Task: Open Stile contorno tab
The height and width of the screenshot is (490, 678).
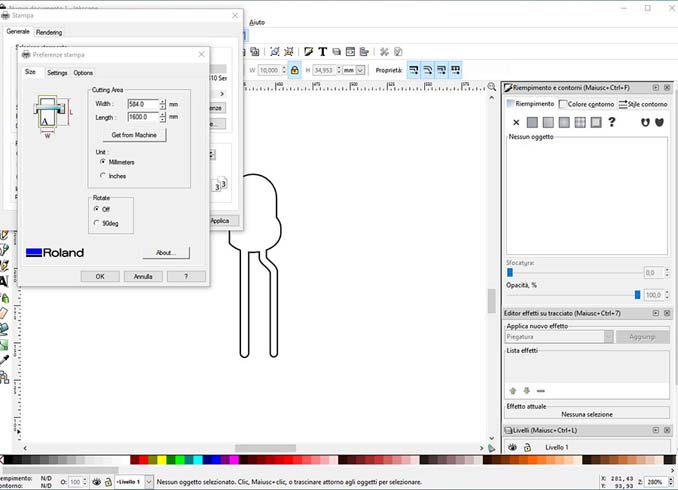Action: [643, 104]
